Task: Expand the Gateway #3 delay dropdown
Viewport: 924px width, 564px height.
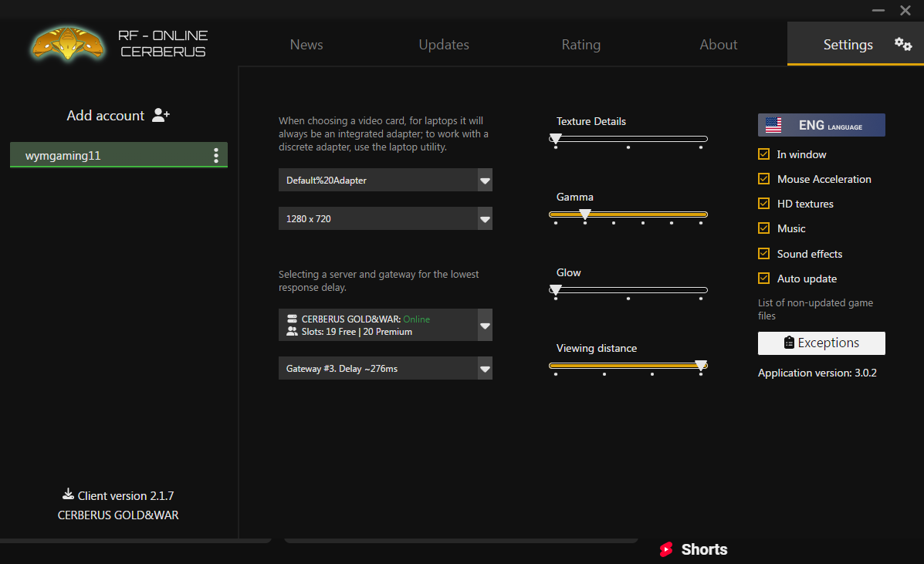Action: point(485,369)
